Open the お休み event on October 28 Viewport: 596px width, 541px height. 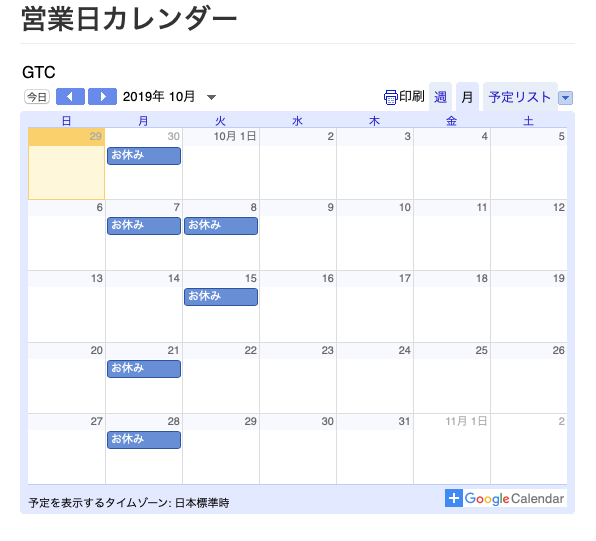tap(144, 440)
